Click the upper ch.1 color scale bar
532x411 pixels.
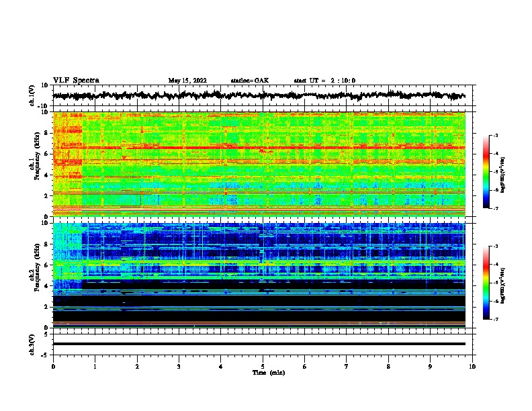[486, 172]
